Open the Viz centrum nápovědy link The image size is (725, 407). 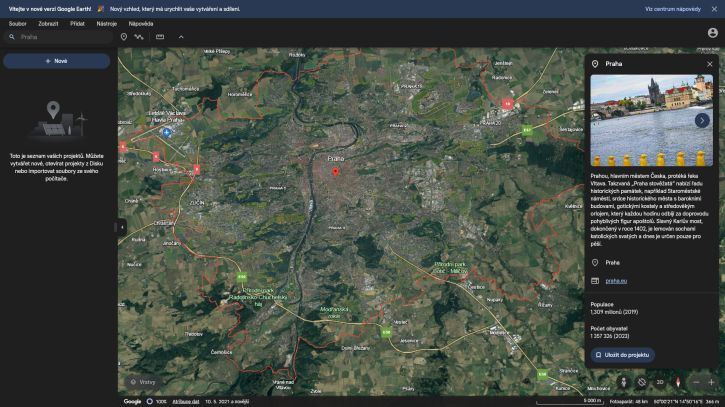pos(673,9)
